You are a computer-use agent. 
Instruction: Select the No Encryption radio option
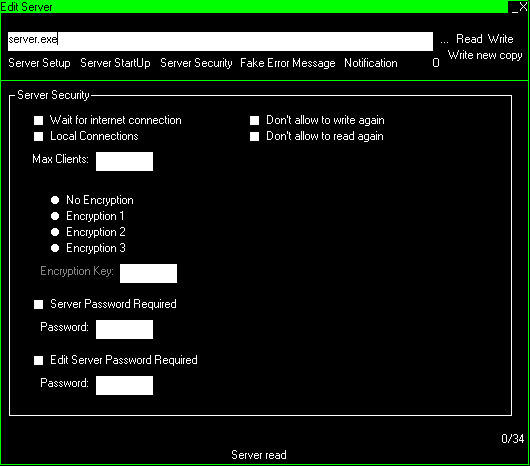point(55,200)
